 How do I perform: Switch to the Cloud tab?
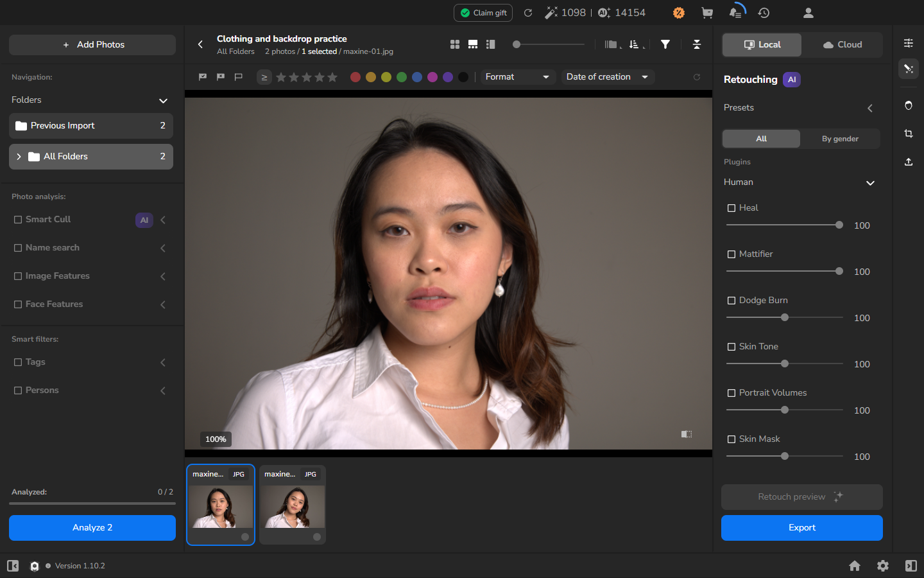click(842, 45)
